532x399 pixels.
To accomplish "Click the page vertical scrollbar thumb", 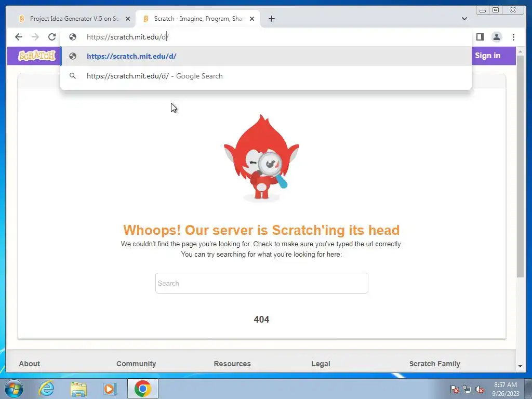I will click(521, 167).
